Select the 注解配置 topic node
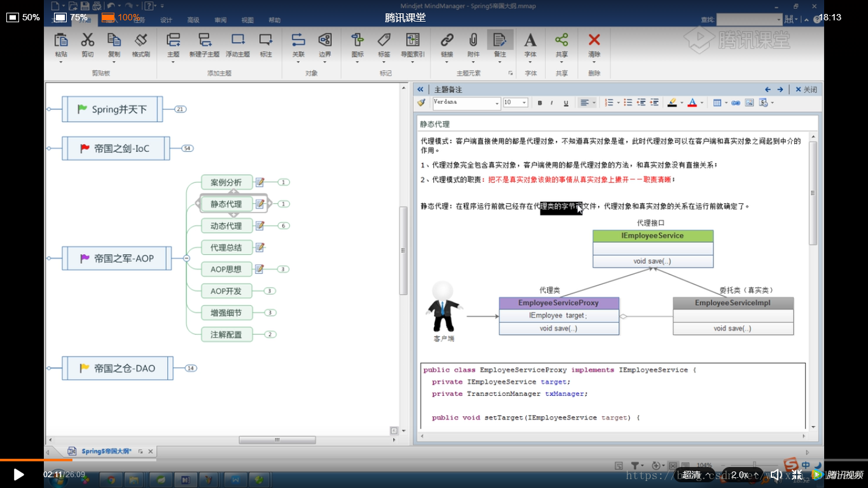Viewport: 868px width, 488px height. click(x=226, y=334)
